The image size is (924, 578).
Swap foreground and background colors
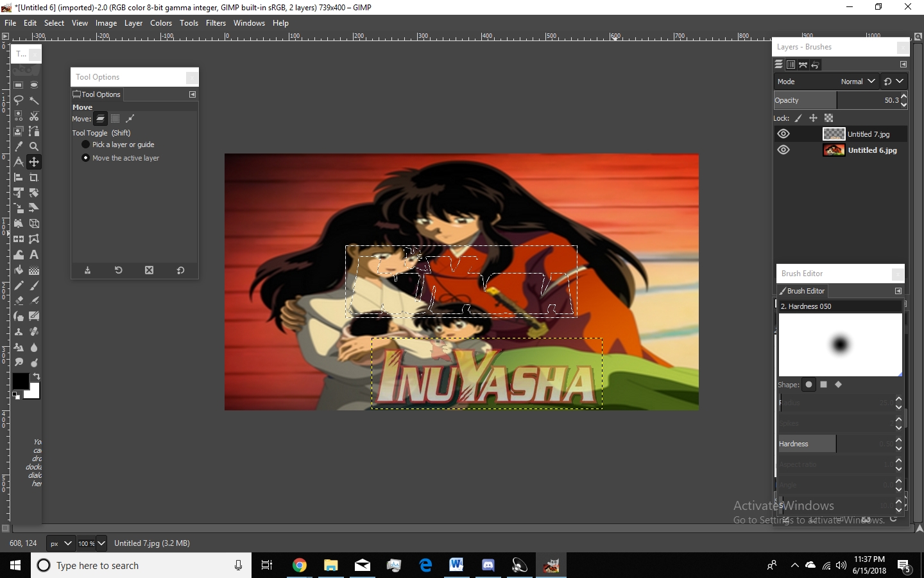click(37, 376)
